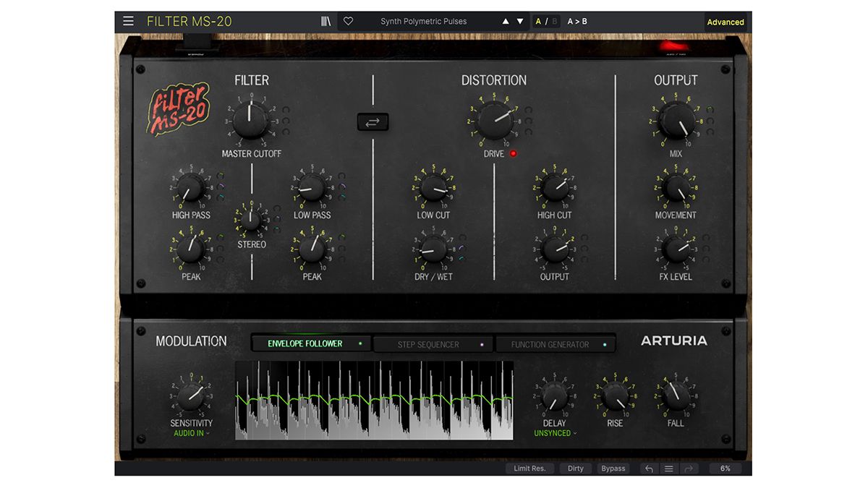Copy settings with A > B button
This screenshot has width=868, height=488.
click(x=577, y=22)
